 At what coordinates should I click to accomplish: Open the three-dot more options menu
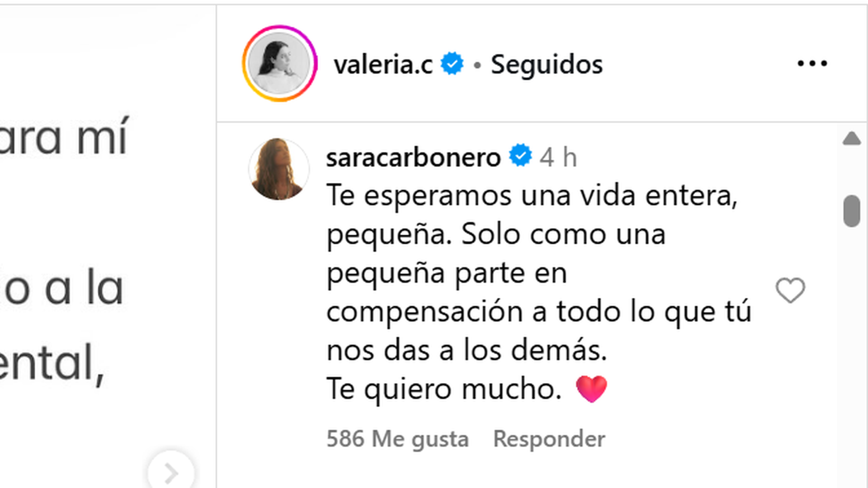[x=812, y=64]
